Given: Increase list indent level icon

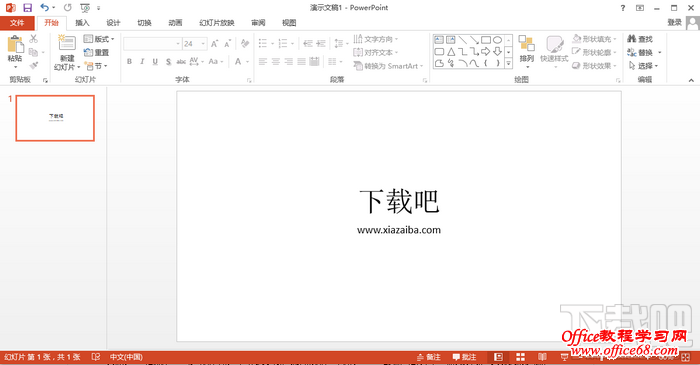Looking at the screenshot, I should tap(321, 43).
